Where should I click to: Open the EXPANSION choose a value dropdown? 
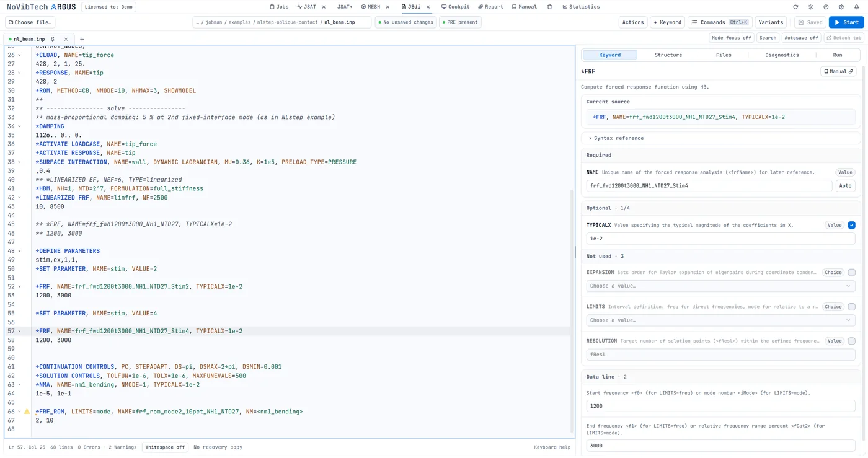pyautogui.click(x=720, y=286)
